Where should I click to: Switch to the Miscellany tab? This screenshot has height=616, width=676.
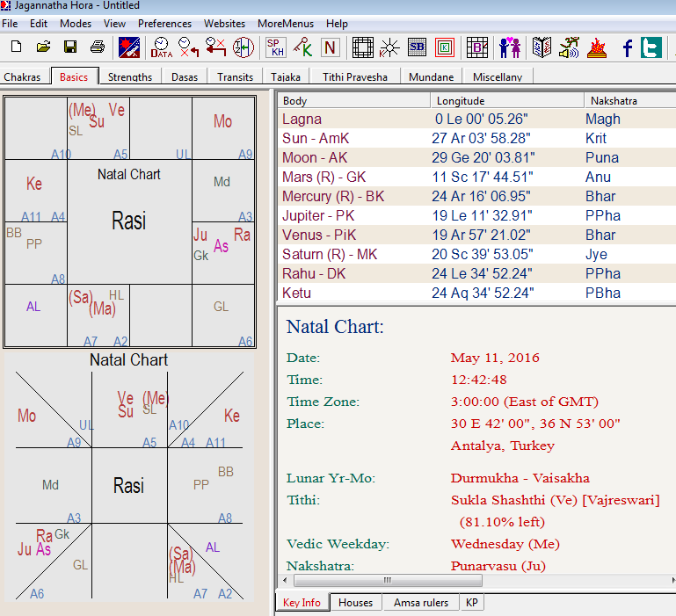498,76
